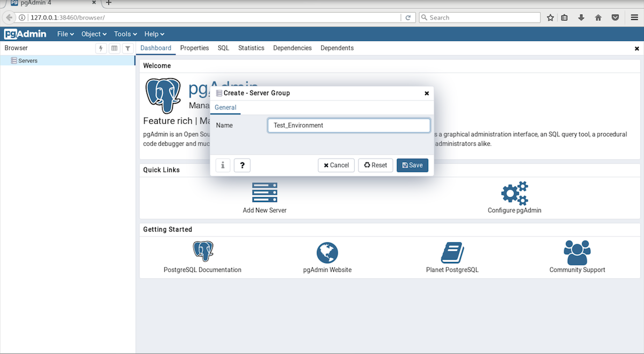Click the site information icon in address bar
This screenshot has height=354, width=644.
(23, 18)
